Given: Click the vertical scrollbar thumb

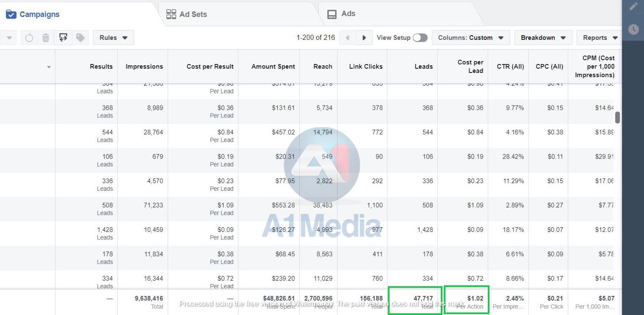Looking at the screenshot, I should coord(617,117).
